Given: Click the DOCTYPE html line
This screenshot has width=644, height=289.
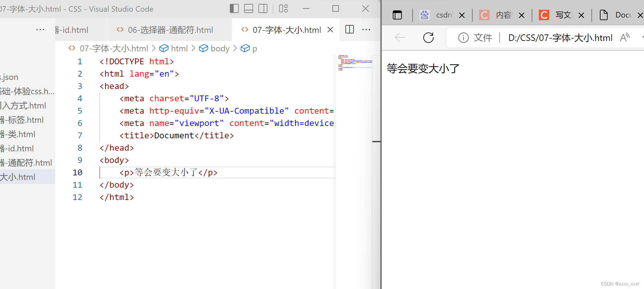Looking at the screenshot, I should coord(137,61).
